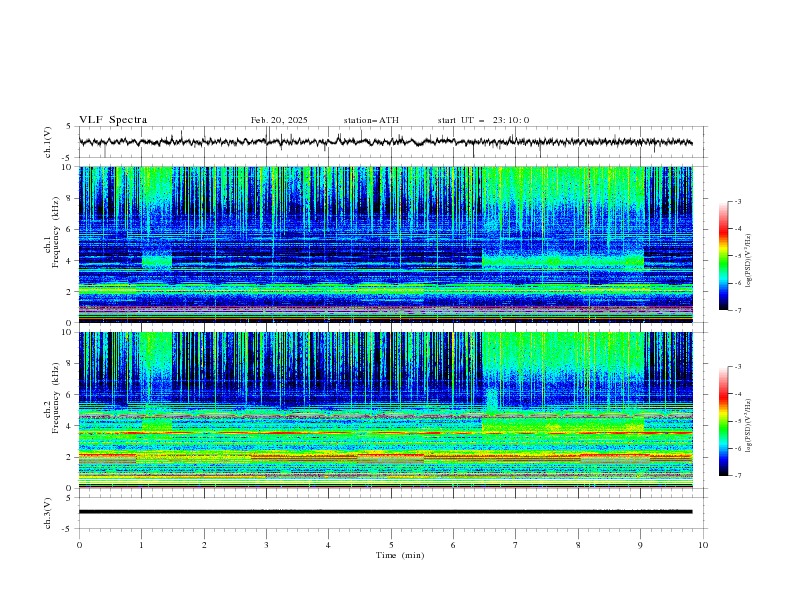Screen dimensions: 792x612
Task: Select the log(PSD) label beside ch.2 colorbar
Action: [x=748, y=426]
